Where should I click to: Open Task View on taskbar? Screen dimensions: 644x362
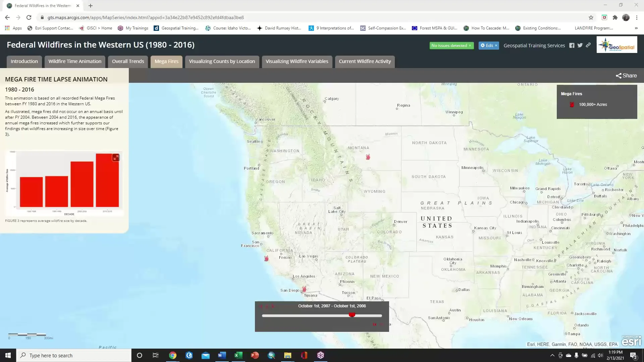155,355
